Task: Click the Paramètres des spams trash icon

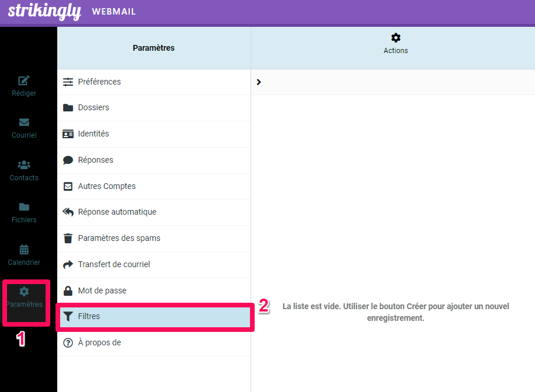Action: [x=68, y=238]
